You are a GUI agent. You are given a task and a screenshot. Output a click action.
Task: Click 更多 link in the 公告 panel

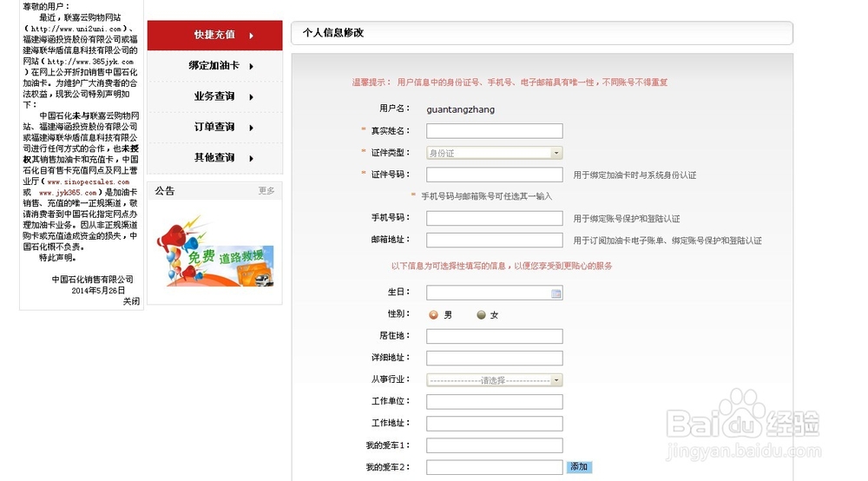click(266, 190)
